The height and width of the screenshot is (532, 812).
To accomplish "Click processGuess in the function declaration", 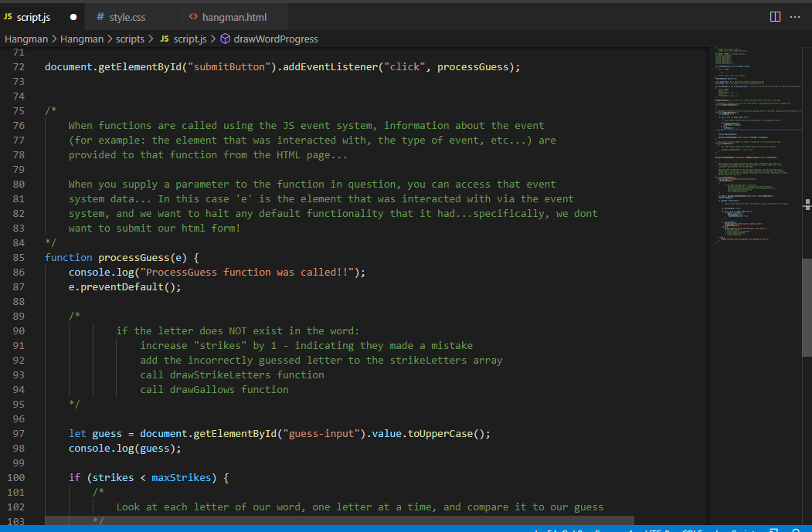I will click(134, 258).
